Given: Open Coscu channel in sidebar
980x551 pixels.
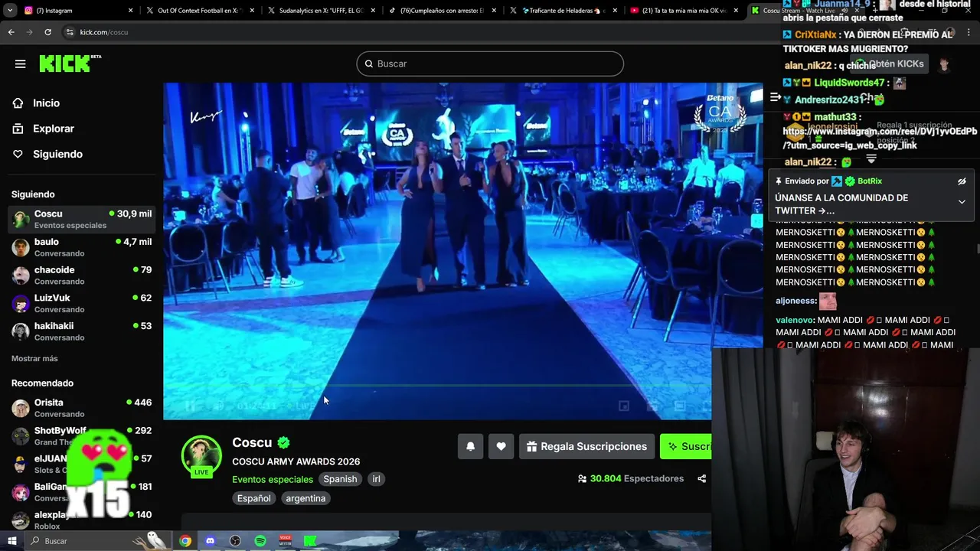Looking at the screenshot, I should (81, 219).
